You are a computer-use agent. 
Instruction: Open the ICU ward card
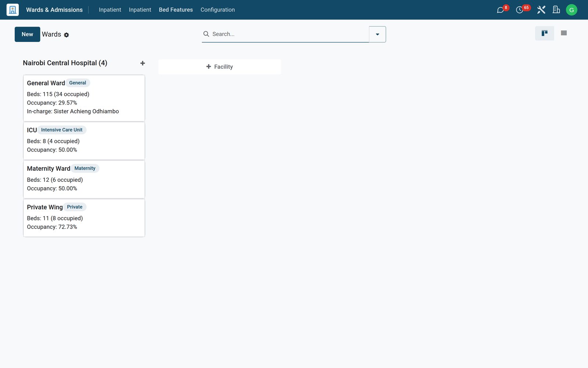(84, 141)
